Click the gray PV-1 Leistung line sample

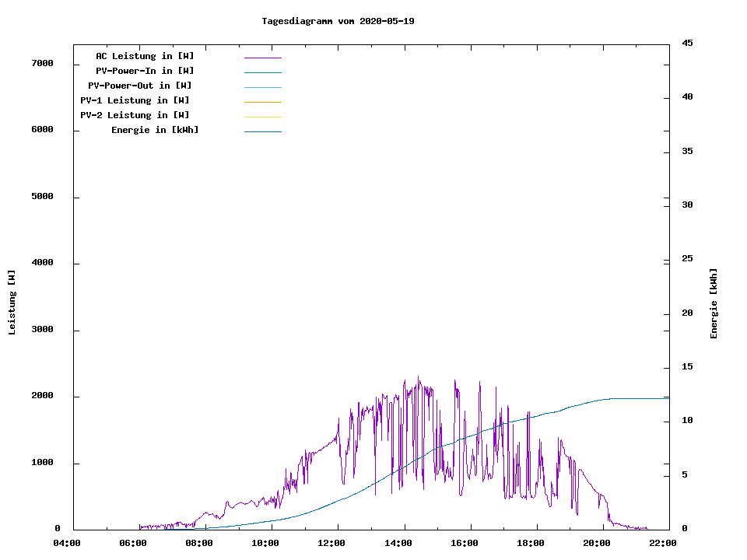(262, 102)
